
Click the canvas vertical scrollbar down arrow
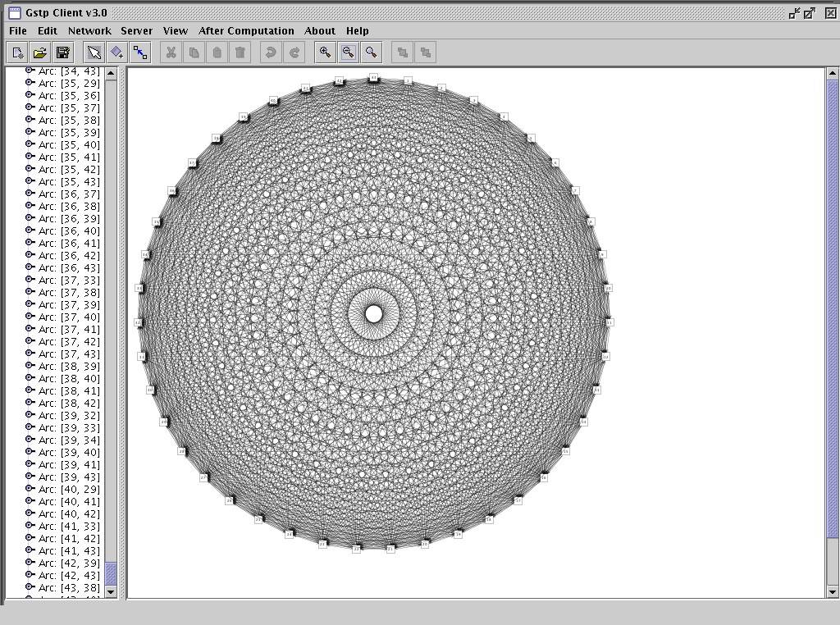pos(833,591)
